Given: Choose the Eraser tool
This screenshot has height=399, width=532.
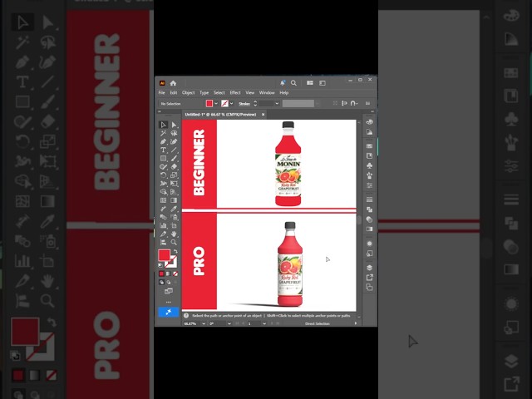Looking at the screenshot, I should click(x=174, y=166).
